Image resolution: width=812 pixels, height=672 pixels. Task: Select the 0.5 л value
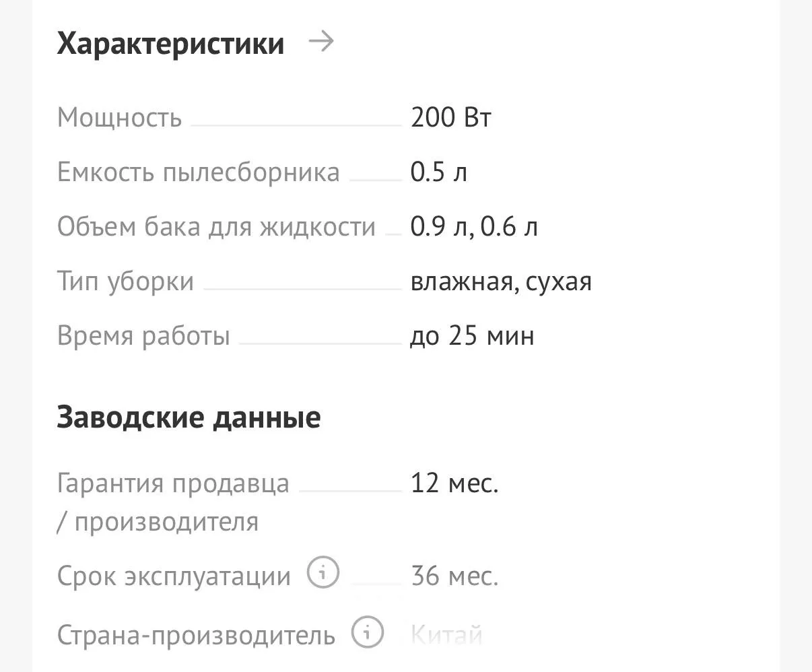(x=439, y=172)
